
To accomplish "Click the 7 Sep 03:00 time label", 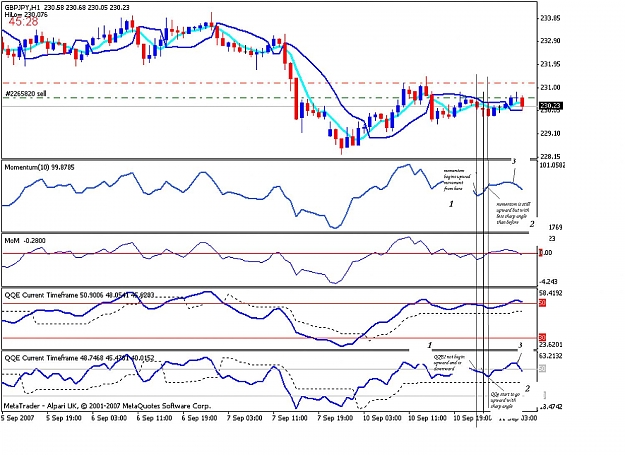I will point(245,418).
